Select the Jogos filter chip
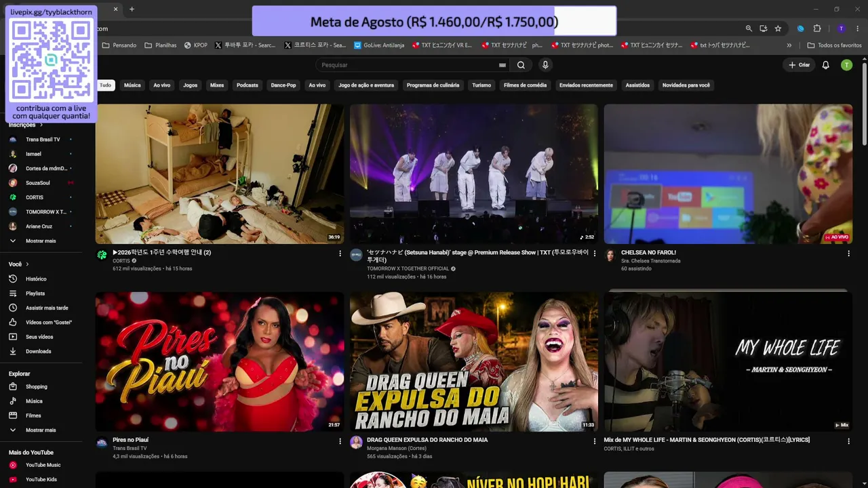The width and height of the screenshot is (868, 488). pos(191,85)
